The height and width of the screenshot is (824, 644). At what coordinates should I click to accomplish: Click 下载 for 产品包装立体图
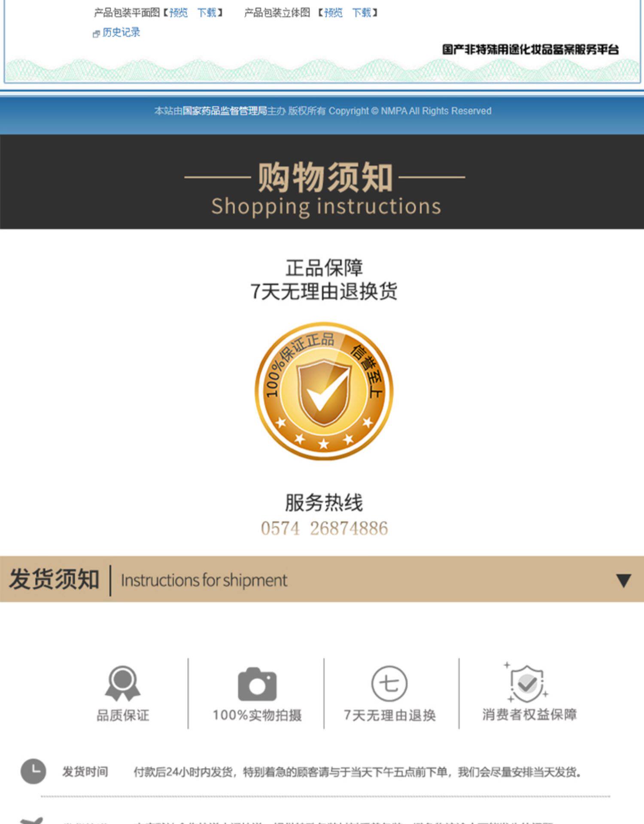tap(361, 13)
